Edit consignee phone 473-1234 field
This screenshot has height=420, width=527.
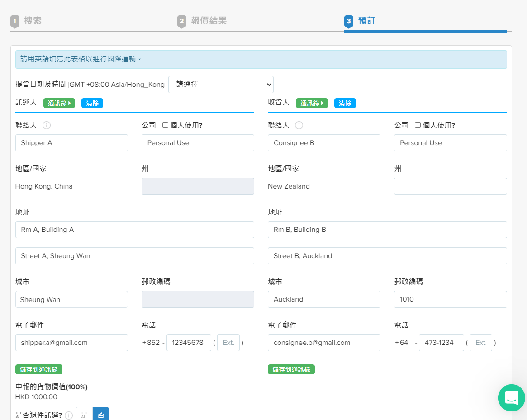tap(442, 343)
